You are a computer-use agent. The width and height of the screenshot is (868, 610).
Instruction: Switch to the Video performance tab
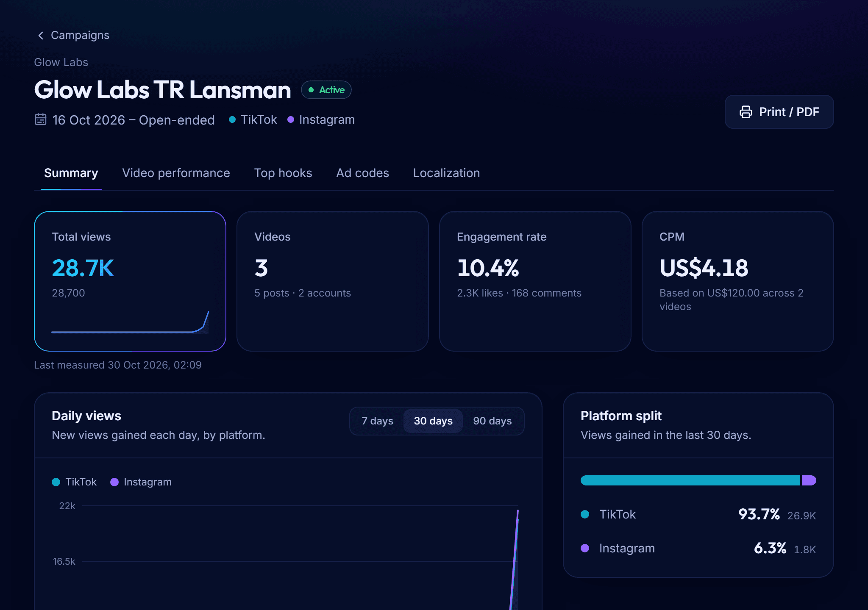[x=176, y=173]
